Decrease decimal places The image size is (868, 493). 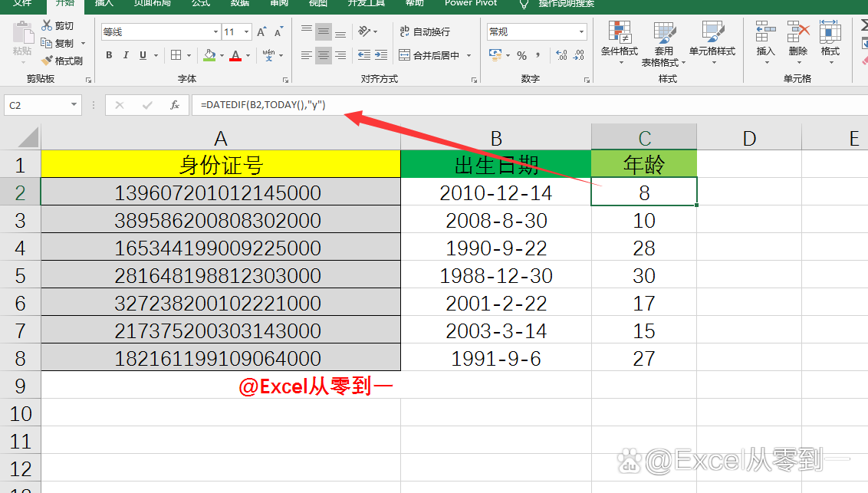(578, 55)
